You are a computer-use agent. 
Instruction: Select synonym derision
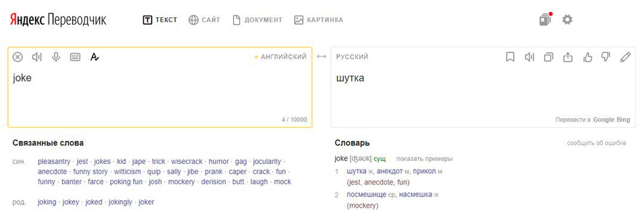click(x=213, y=182)
